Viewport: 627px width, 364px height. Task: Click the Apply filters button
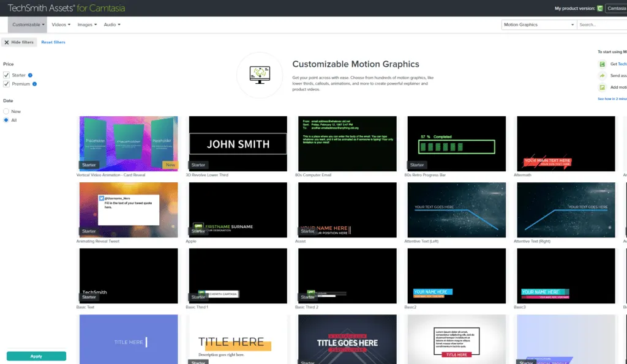tap(36, 356)
